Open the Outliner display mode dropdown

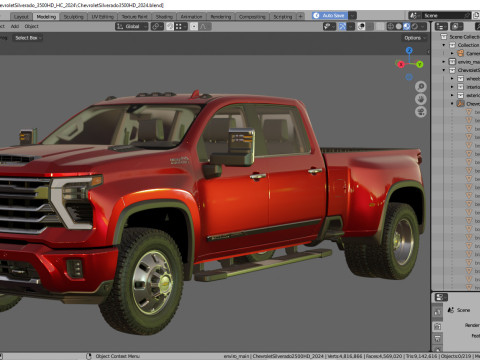pyautogui.click(x=456, y=26)
